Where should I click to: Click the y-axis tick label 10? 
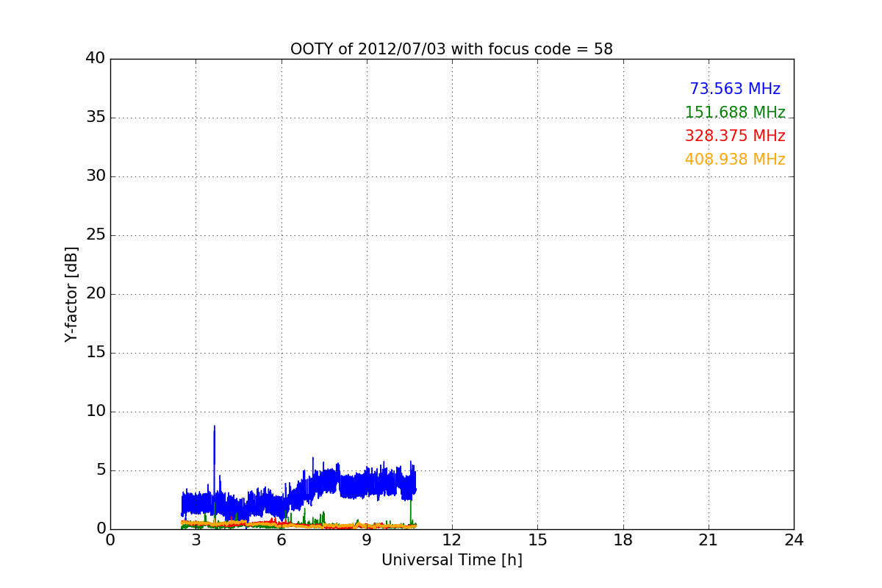96,412
